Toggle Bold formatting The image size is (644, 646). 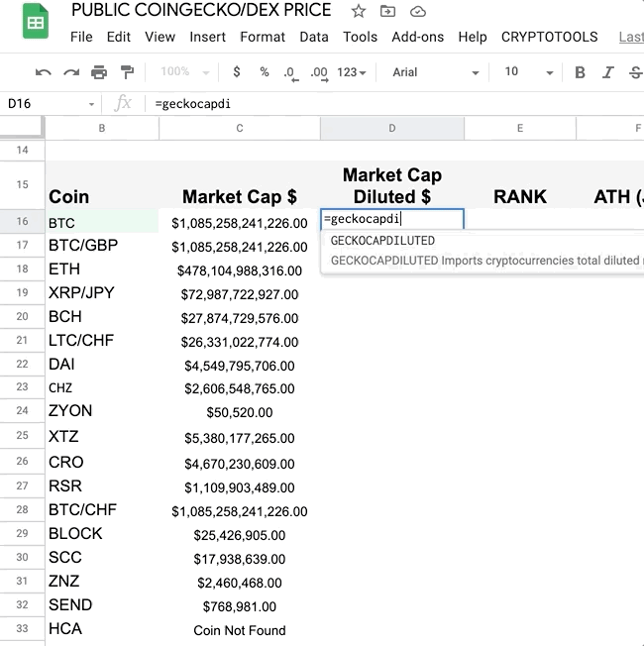pos(580,72)
